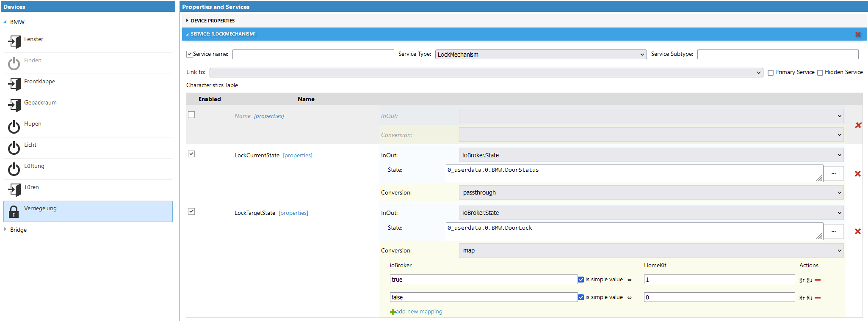Click the red minus on the true mapping
Image resolution: width=868 pixels, height=321 pixels.
(818, 280)
